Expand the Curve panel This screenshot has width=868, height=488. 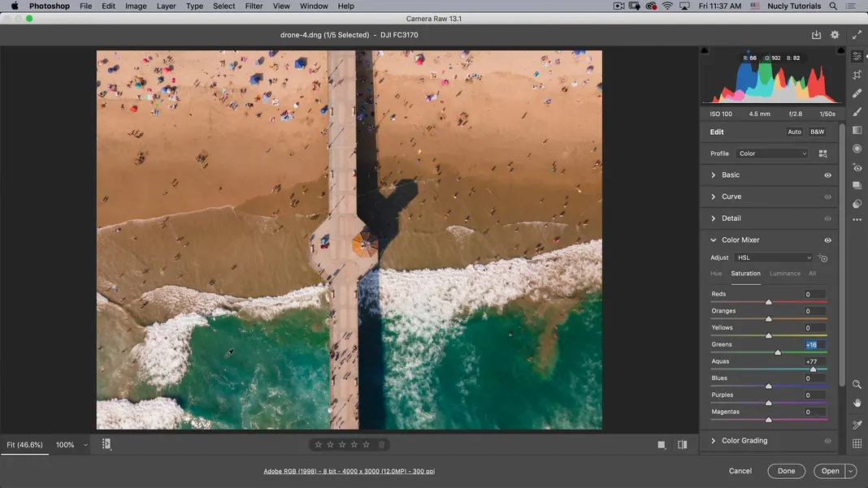point(713,196)
